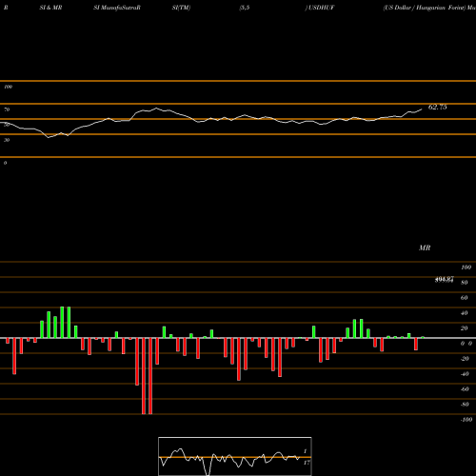Click the 60 label on the MR axis
This screenshot has height=476, width=476.
(x=465, y=298)
